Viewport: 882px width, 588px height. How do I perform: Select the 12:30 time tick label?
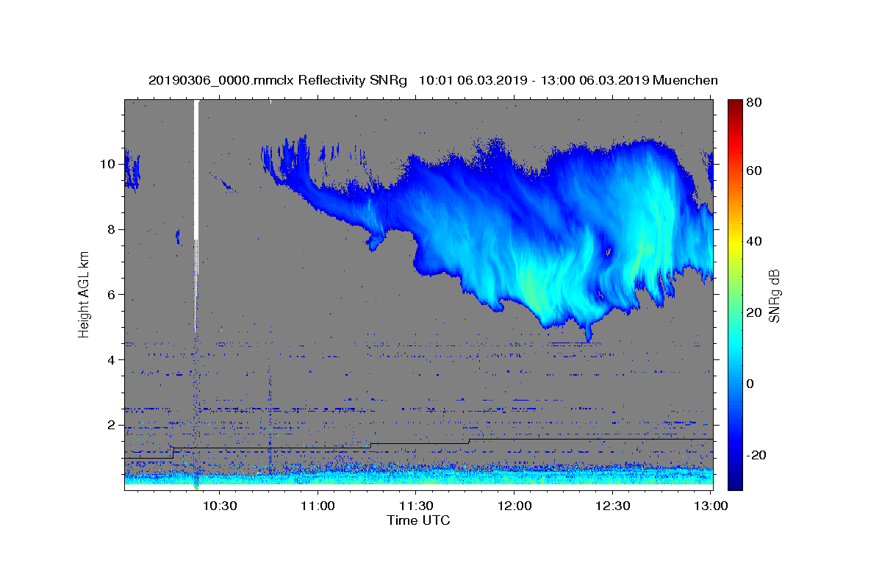(612, 506)
